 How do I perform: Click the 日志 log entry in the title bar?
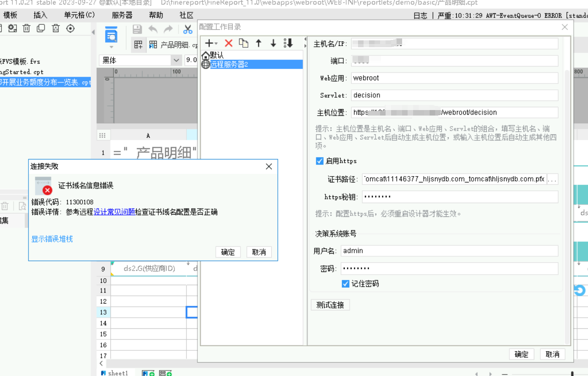point(420,16)
